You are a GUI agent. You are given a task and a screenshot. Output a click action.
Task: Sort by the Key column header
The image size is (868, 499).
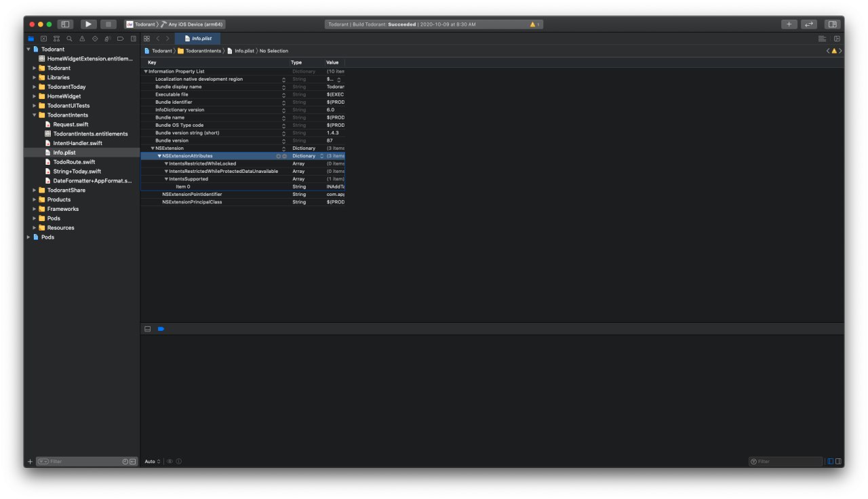(215, 62)
